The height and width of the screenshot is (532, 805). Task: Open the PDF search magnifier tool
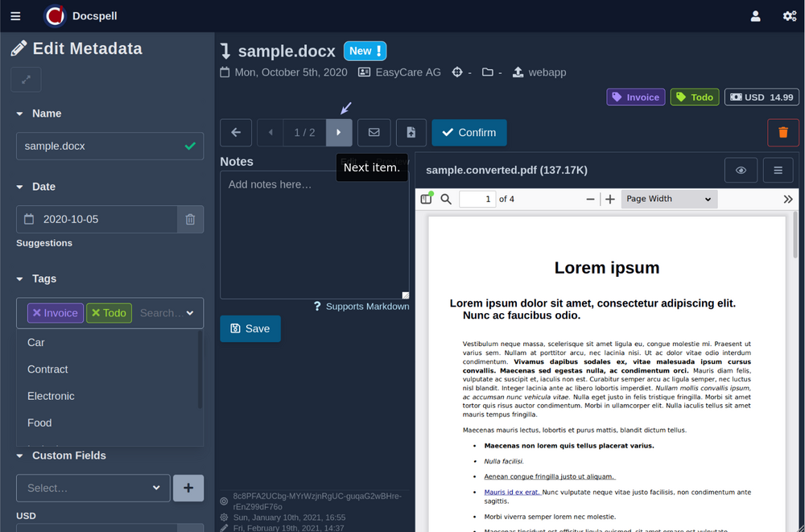446,199
